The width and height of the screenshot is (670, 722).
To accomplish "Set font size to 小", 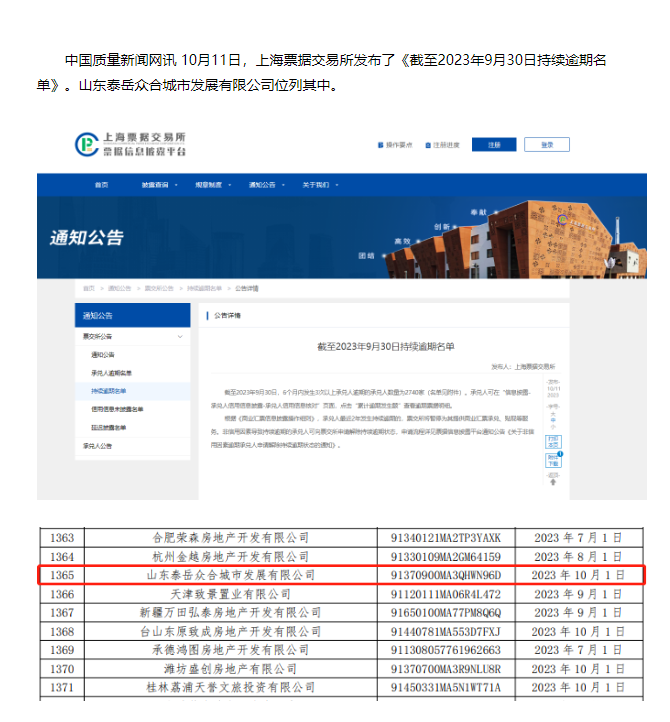I will [x=553, y=427].
